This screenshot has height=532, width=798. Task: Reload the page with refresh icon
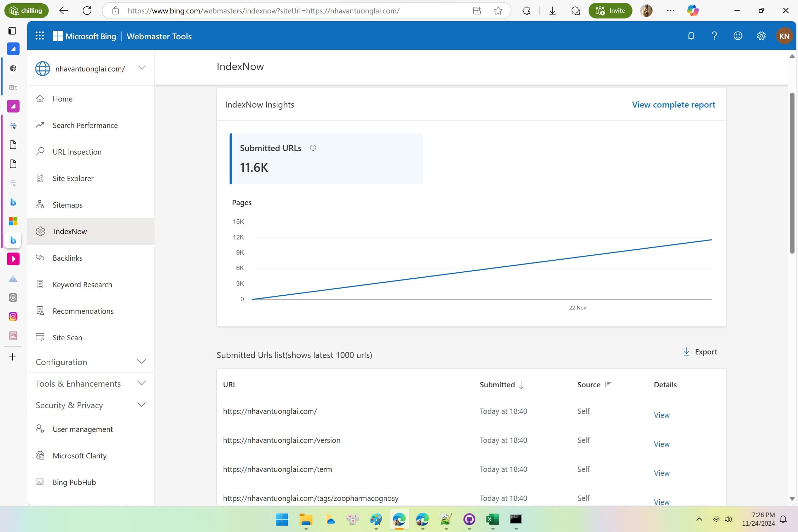[x=87, y=11]
